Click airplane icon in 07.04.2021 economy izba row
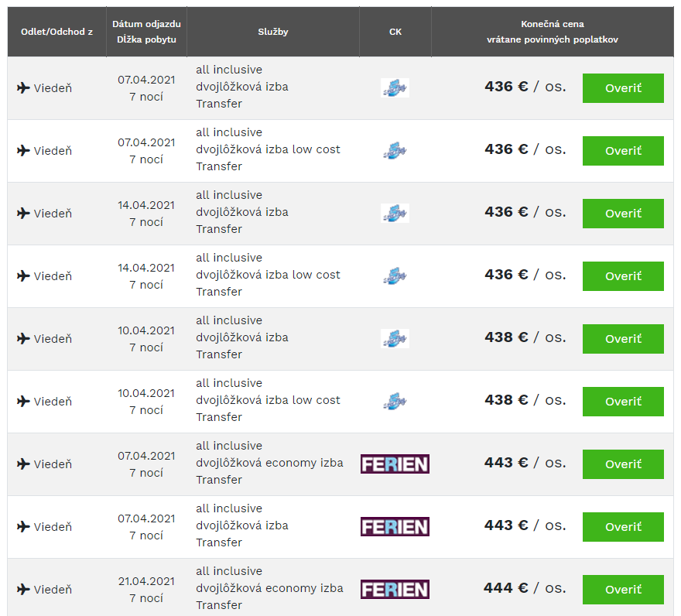This screenshot has height=616, width=681. point(23,464)
